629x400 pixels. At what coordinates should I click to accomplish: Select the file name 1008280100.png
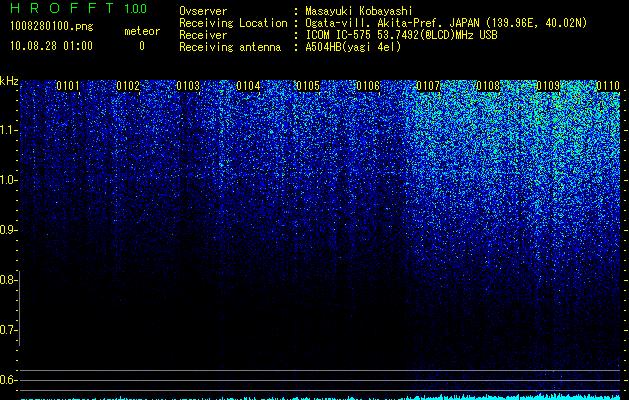52,27
